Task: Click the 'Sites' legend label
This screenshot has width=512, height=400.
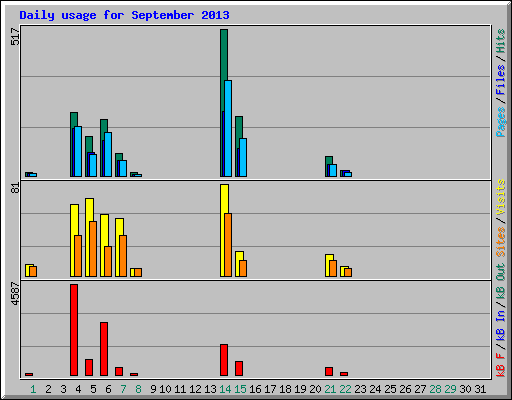Action: click(x=500, y=242)
